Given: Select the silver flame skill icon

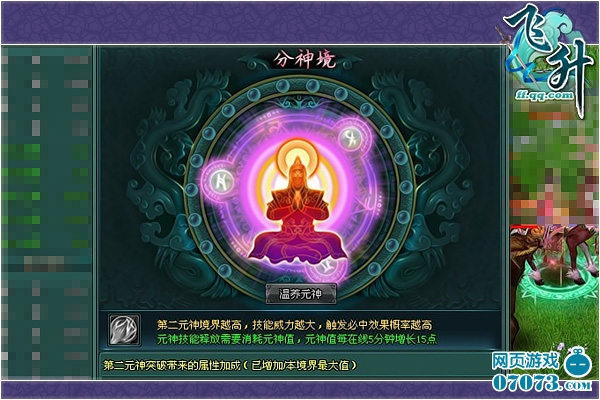Looking at the screenshot, I should click(x=124, y=330).
